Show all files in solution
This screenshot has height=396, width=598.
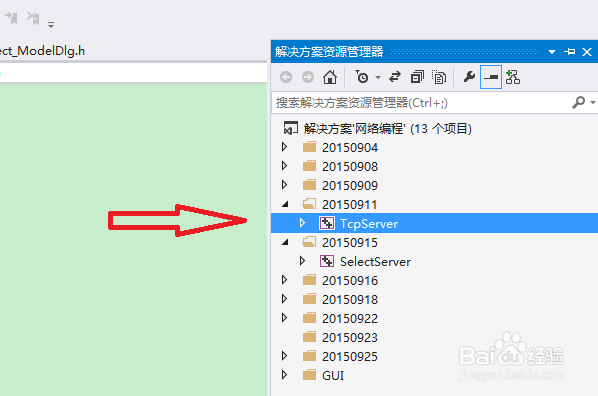(x=439, y=77)
